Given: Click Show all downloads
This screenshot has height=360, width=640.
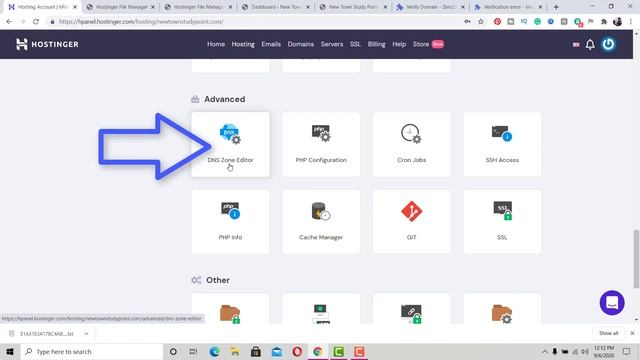Looking at the screenshot, I should [x=608, y=333].
